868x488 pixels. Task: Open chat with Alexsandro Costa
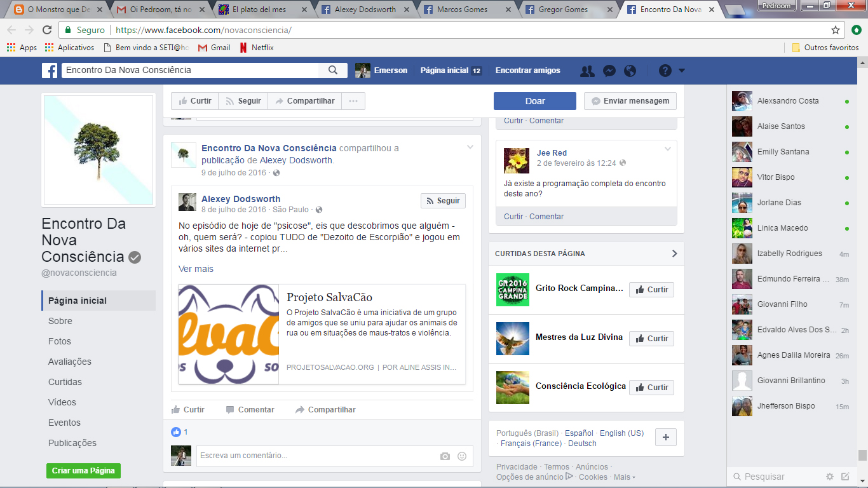point(790,101)
